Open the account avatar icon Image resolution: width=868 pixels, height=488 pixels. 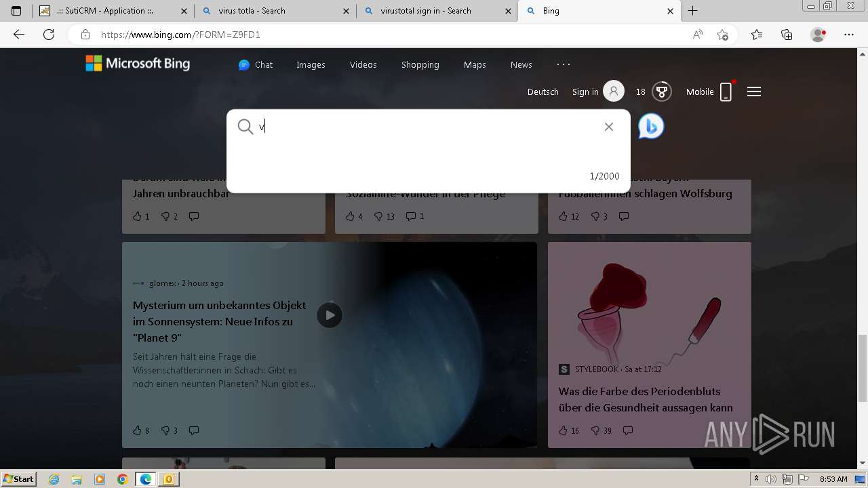(614, 91)
